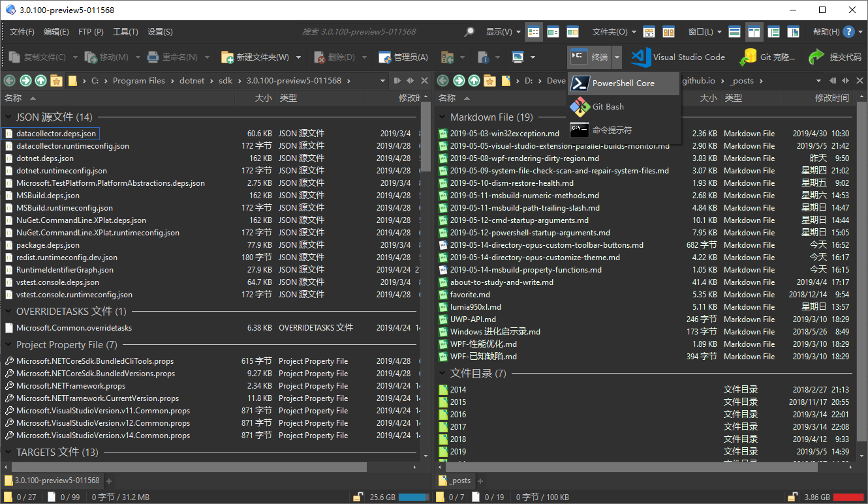This screenshot has width=868, height=504.
Task: Click the sdk breadcrumb segment
Action: [x=226, y=80]
